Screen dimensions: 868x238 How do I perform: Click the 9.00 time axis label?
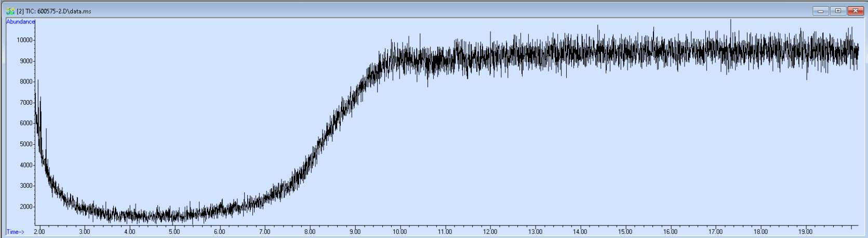(x=355, y=232)
